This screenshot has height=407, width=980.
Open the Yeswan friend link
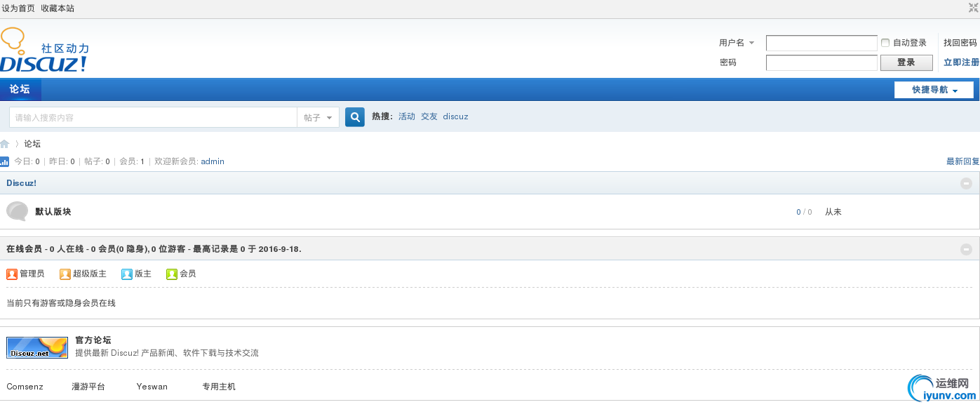pos(152,387)
